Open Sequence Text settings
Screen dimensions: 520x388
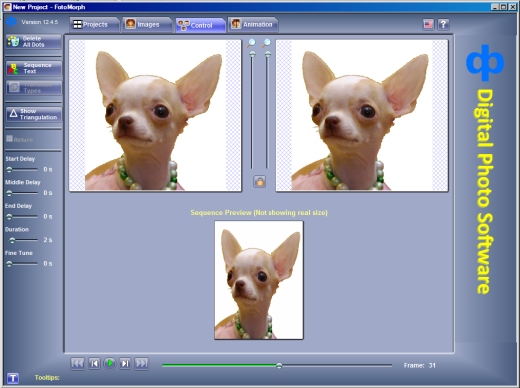click(33, 68)
